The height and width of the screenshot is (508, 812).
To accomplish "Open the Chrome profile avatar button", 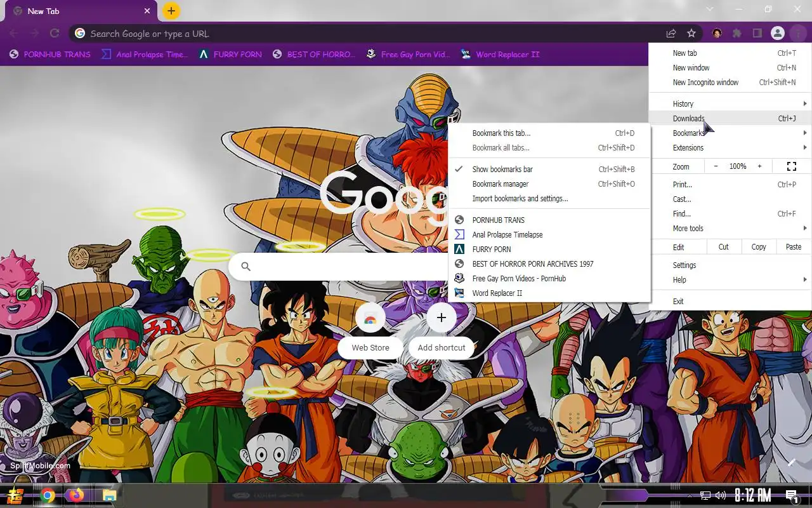I will (x=777, y=33).
